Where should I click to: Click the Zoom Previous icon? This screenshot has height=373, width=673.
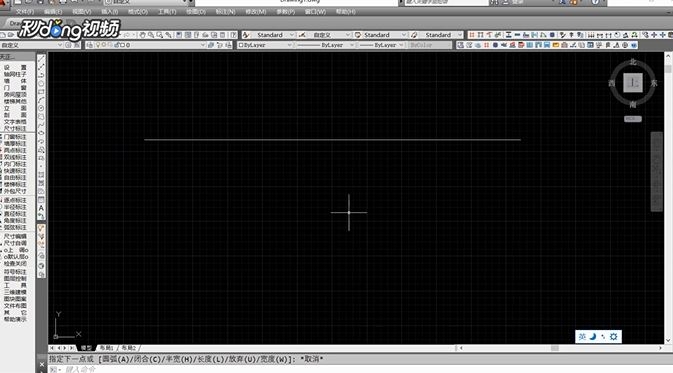point(168,35)
